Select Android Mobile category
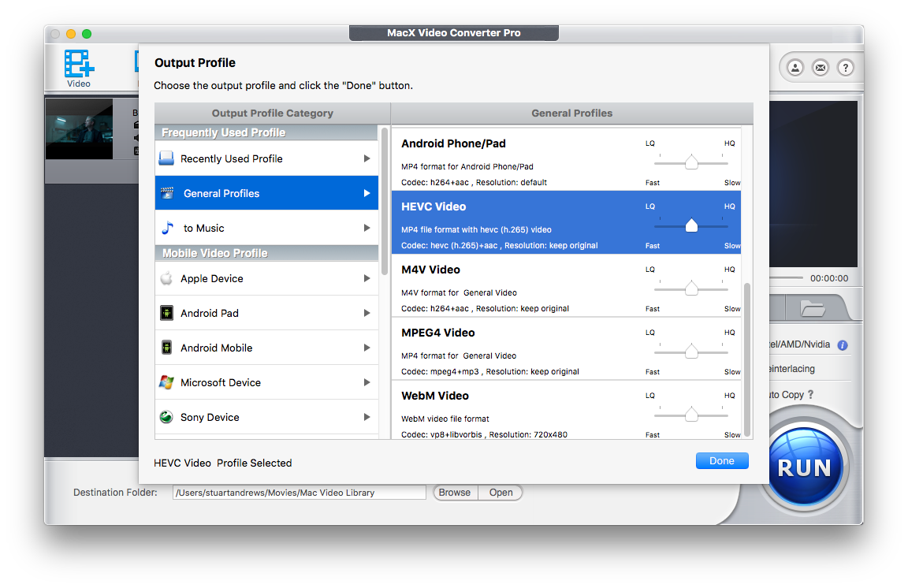Viewport: 908px width, 588px height. [x=266, y=348]
